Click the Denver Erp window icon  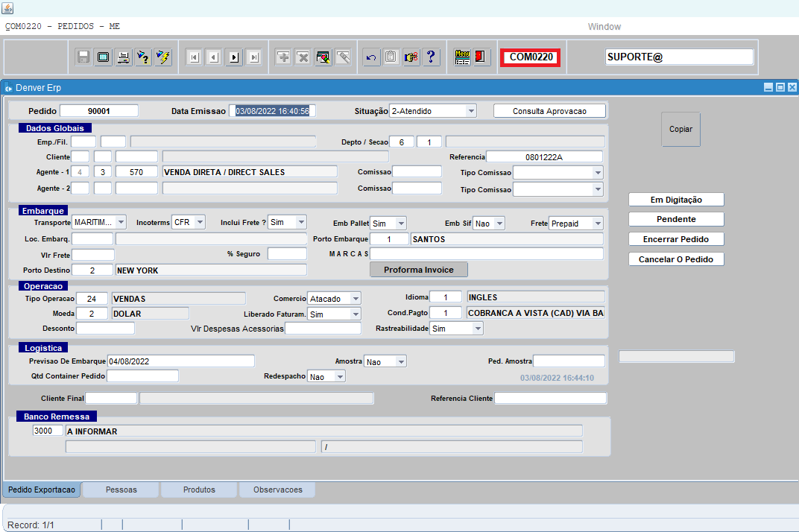[x=8, y=88]
